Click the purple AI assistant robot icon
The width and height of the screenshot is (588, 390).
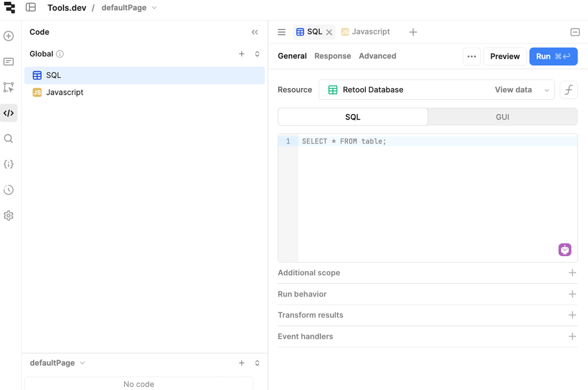(x=564, y=249)
